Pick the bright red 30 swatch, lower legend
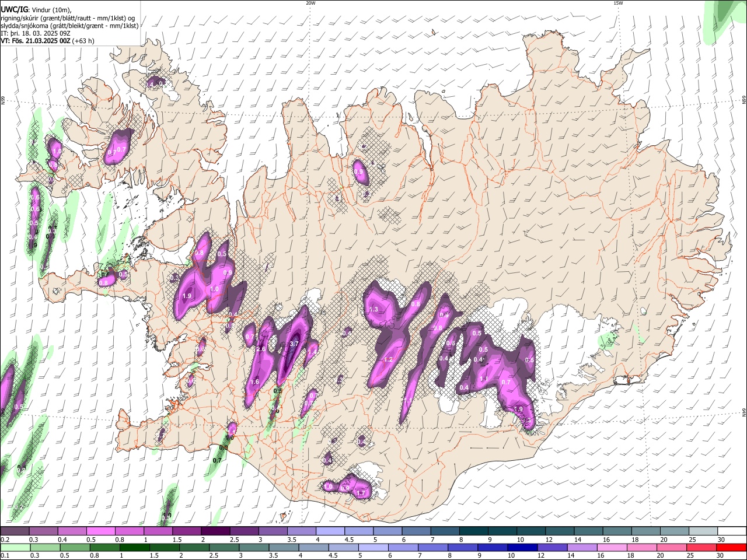747x560 pixels. (x=732, y=547)
